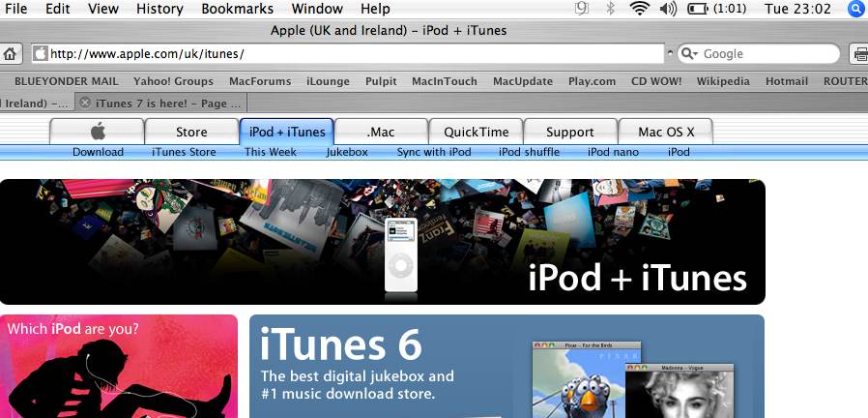Click the white iPod nano in banner

pos(401,254)
